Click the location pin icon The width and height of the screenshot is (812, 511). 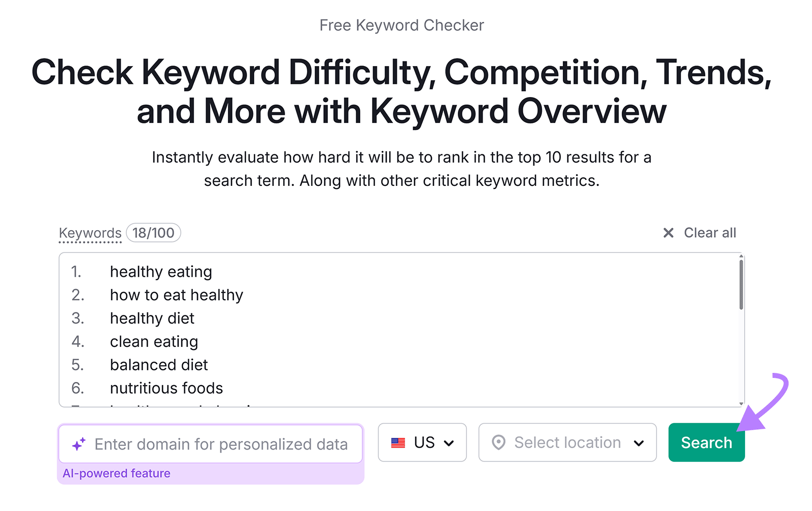pyautogui.click(x=499, y=442)
